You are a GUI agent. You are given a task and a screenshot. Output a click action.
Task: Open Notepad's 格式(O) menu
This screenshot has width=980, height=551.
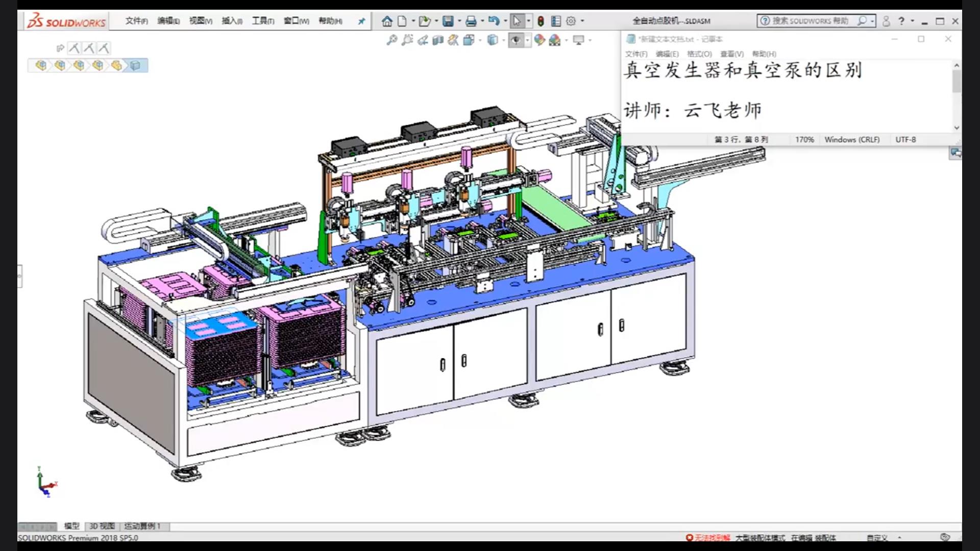pos(699,54)
